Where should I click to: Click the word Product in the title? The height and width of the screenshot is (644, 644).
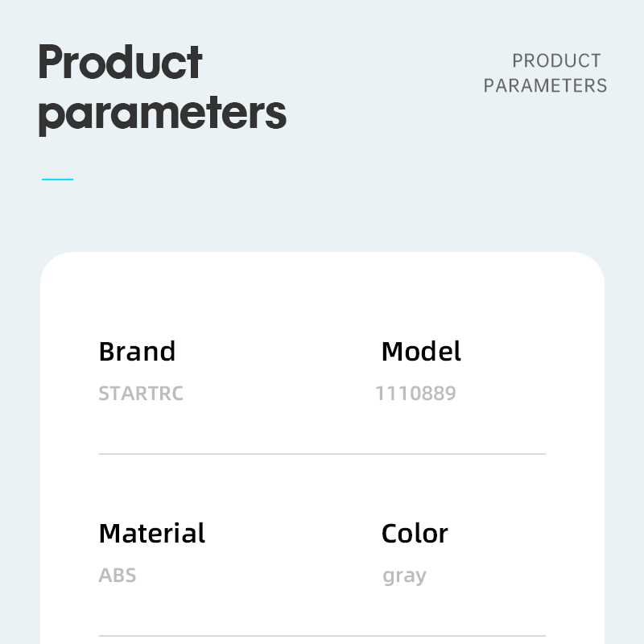point(120,62)
